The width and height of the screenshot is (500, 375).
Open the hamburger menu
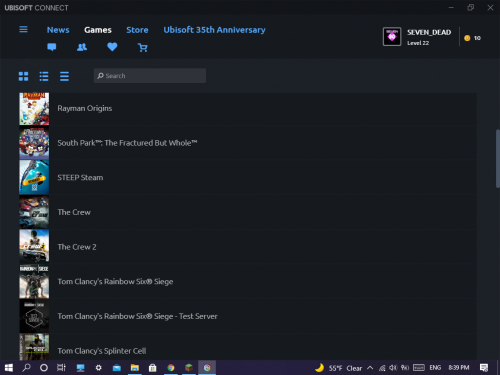(23, 29)
